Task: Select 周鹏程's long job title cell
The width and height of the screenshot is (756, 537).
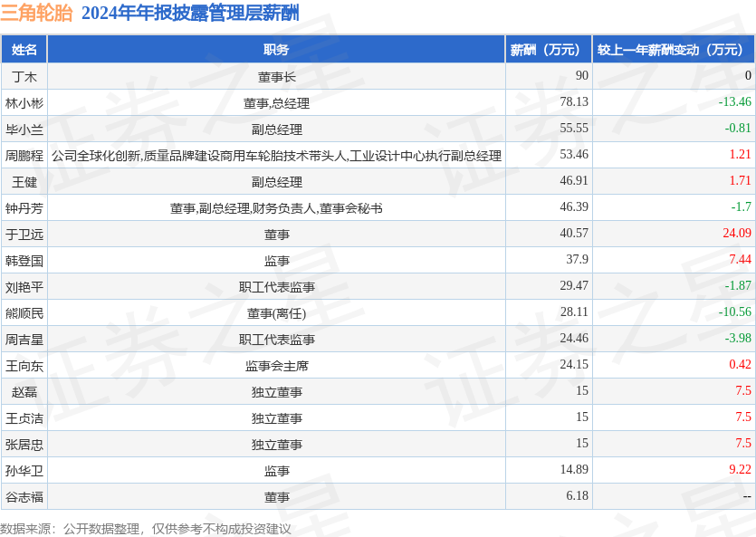Action: 276,156
